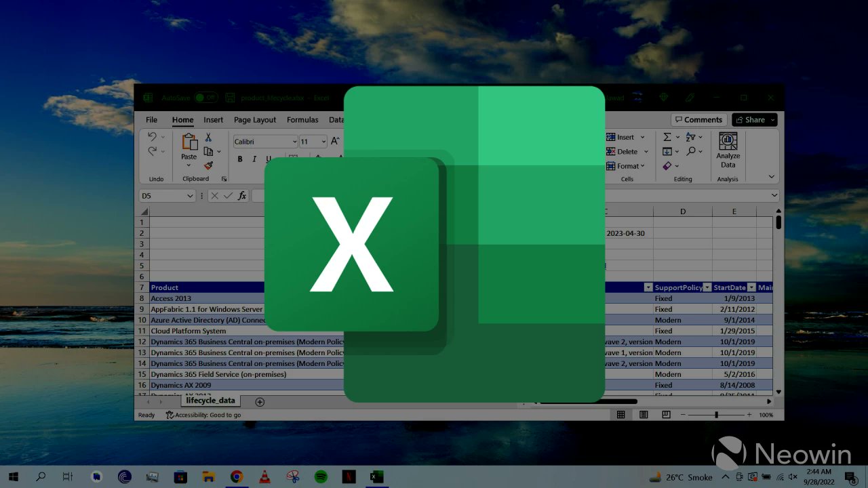Open Analyze Data on the ribbon
868x488 pixels.
(x=727, y=150)
